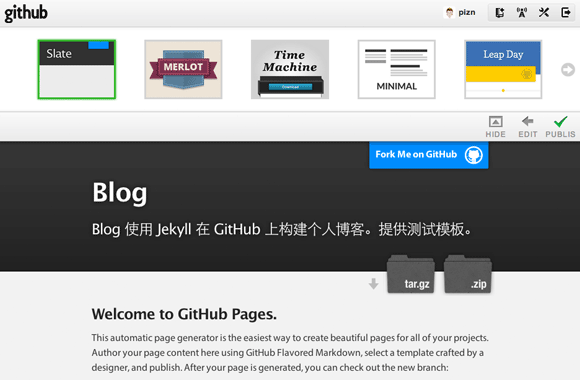The image size is (580, 380).
Task: Click the Jekyll blog tagline text
Action: pyautogui.click(x=282, y=229)
